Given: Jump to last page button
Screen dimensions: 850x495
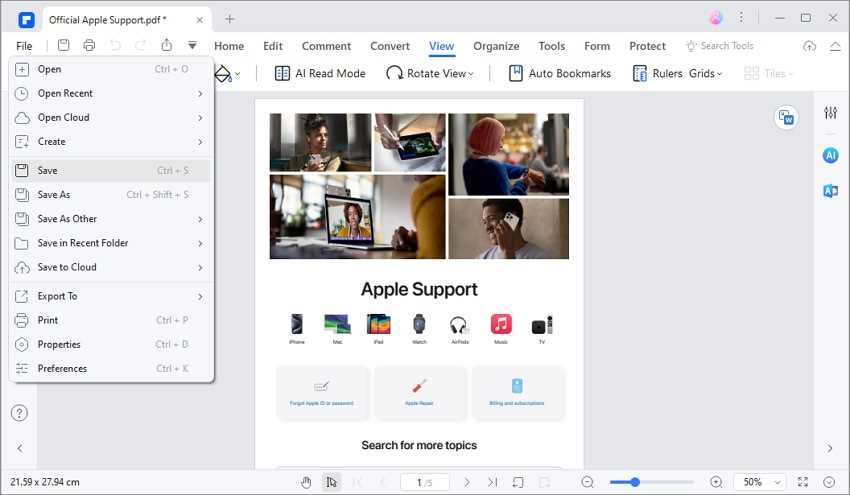Looking at the screenshot, I should click(492, 481).
